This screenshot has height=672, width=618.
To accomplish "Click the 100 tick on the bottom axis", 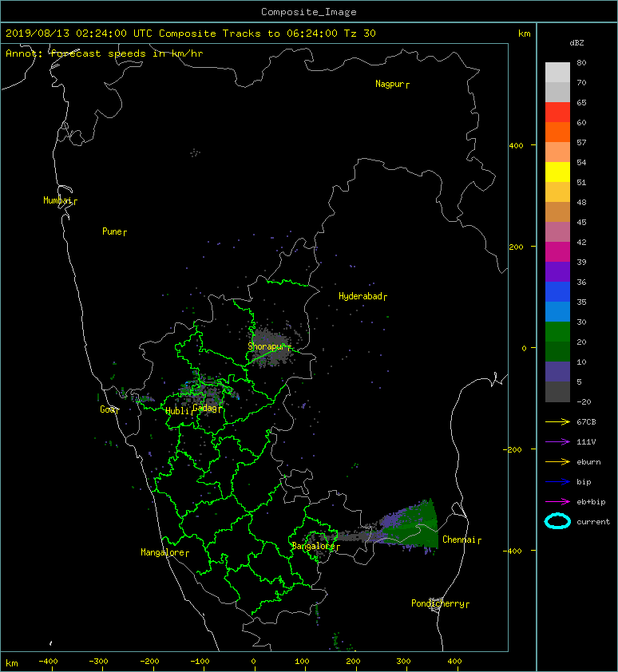I will (x=302, y=662).
